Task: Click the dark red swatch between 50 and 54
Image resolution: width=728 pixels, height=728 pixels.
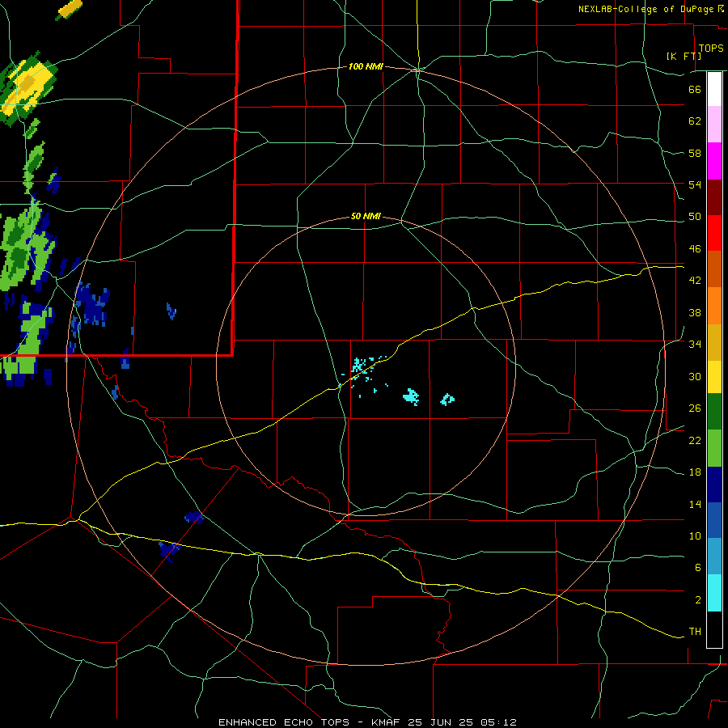Action: tap(714, 197)
